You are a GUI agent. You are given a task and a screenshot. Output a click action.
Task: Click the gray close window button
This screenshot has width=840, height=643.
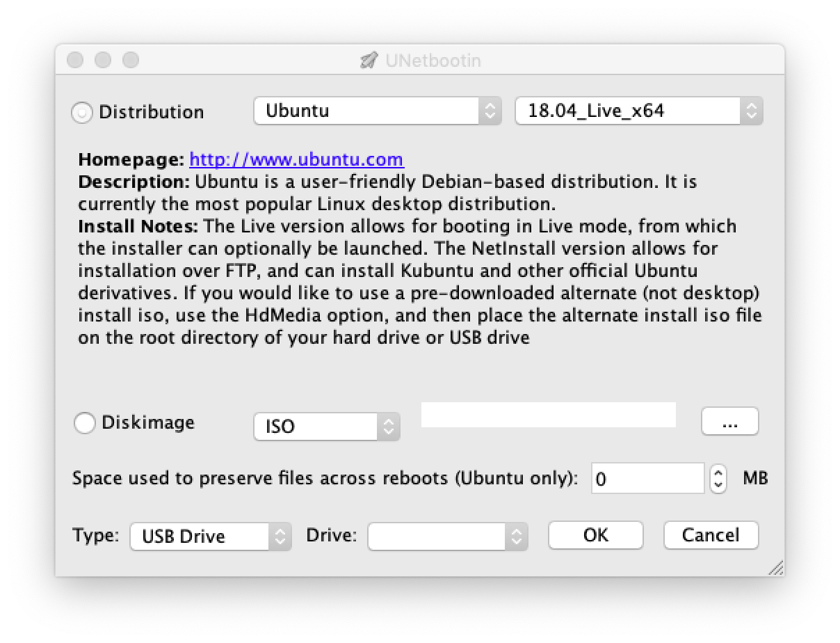tap(75, 61)
